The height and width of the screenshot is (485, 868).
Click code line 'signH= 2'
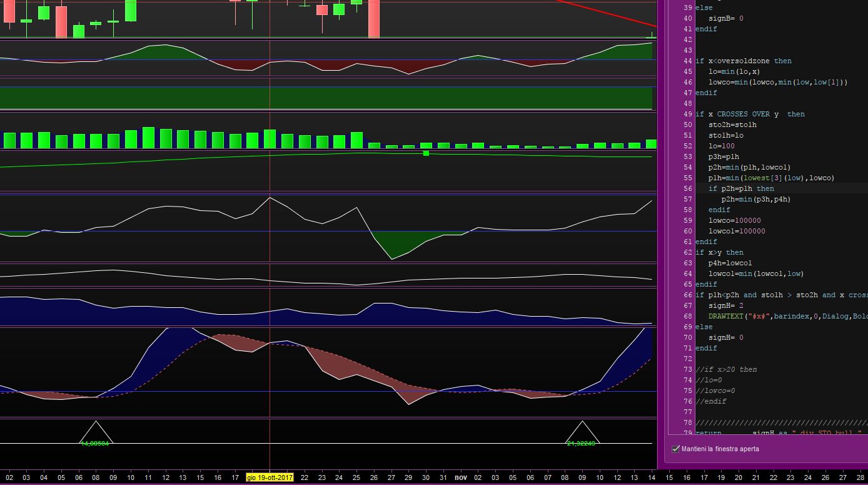(725, 305)
